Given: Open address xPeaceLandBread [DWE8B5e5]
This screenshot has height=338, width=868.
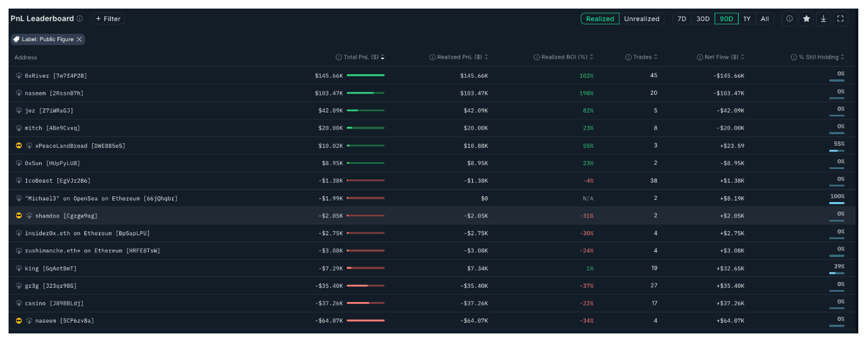Looking at the screenshot, I should coord(80,146).
